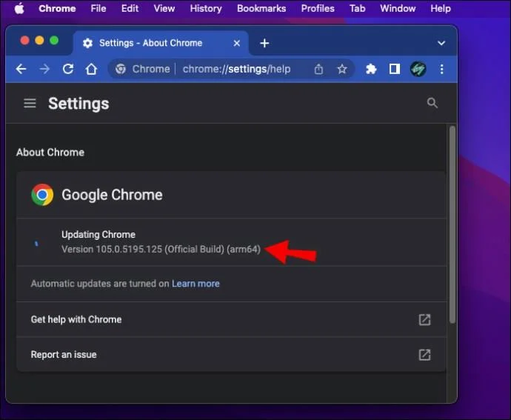Image resolution: width=511 pixels, height=420 pixels.
Task: Open the home page
Action: (x=91, y=69)
